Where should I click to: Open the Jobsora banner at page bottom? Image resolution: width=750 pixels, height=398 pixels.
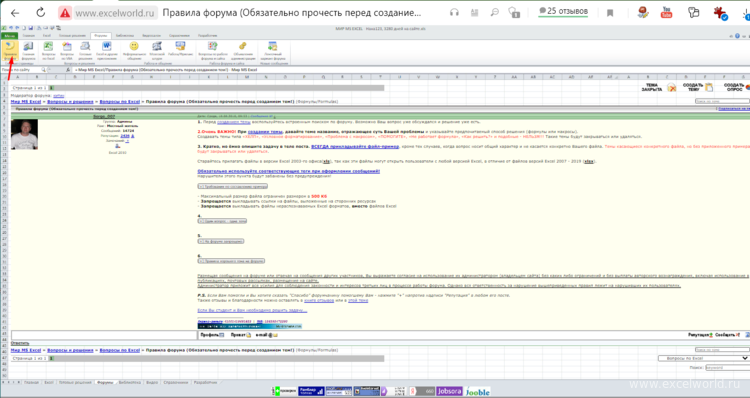point(449,391)
